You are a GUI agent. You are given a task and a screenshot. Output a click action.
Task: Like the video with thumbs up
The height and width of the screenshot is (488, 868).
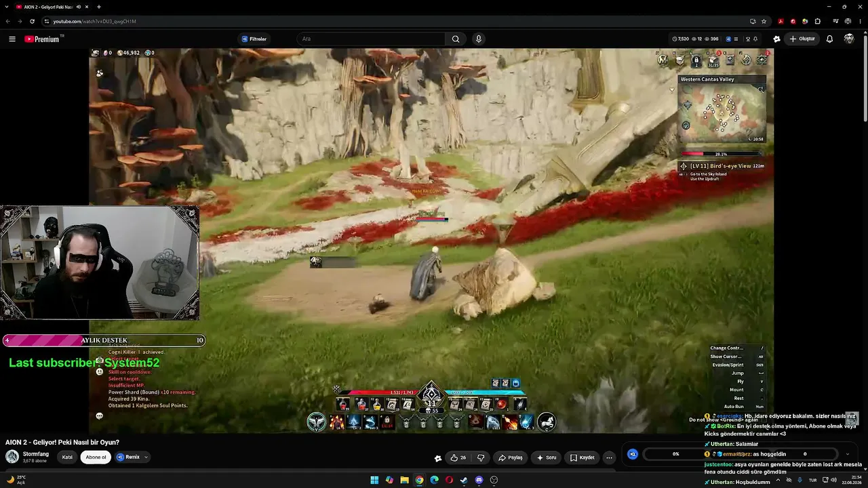pyautogui.click(x=458, y=457)
